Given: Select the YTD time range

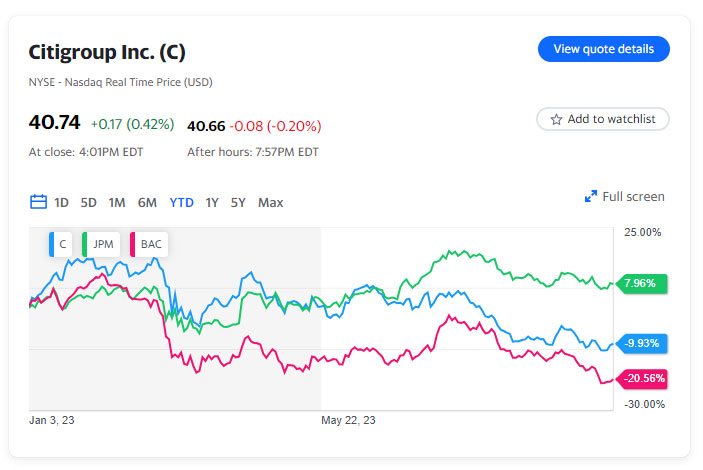Looking at the screenshot, I should pos(182,202).
